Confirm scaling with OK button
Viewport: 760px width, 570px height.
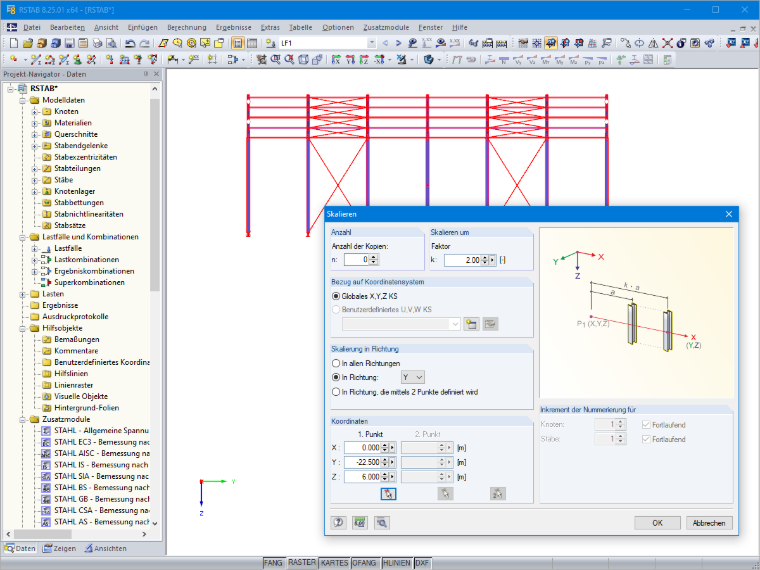tap(657, 523)
